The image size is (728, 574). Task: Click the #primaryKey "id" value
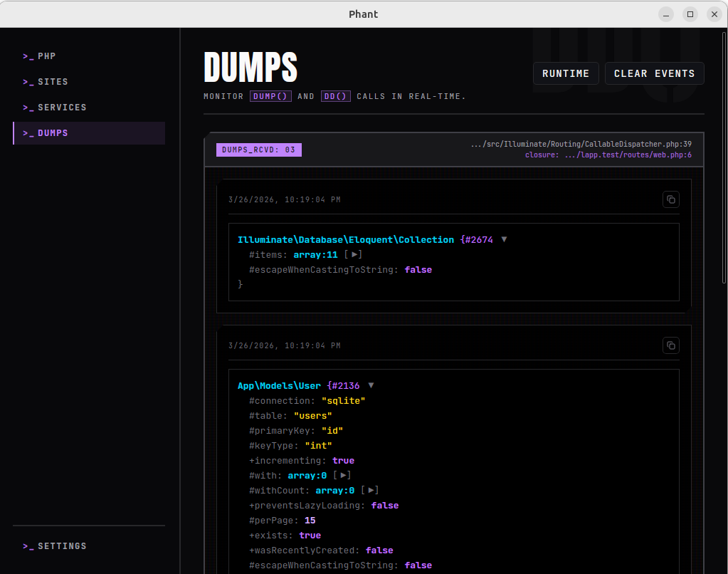[x=332, y=430]
